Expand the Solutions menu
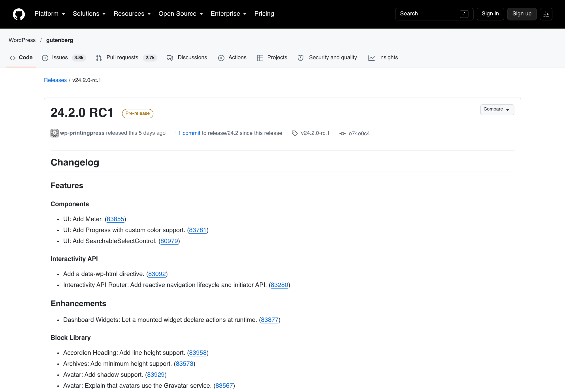 click(x=89, y=14)
